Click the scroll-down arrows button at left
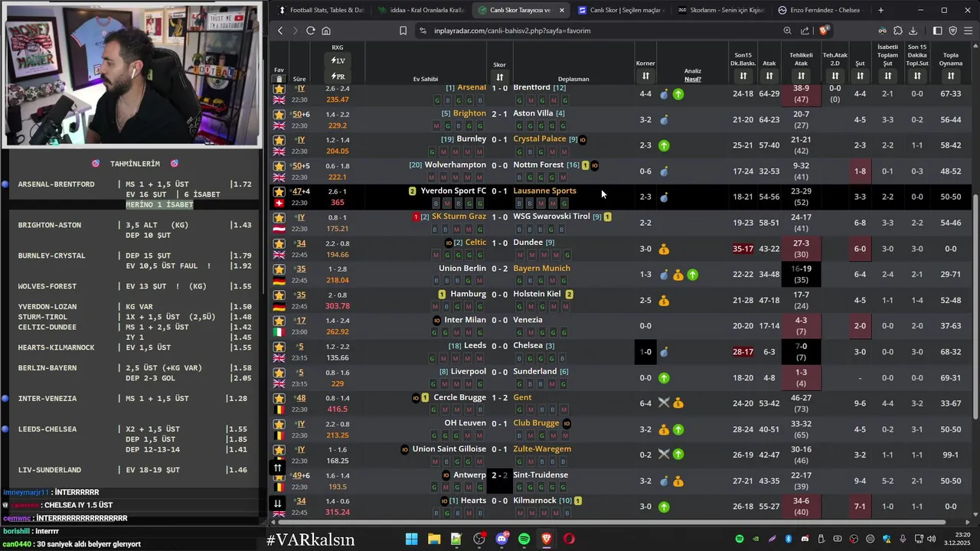The height and width of the screenshot is (551, 980). (x=278, y=503)
